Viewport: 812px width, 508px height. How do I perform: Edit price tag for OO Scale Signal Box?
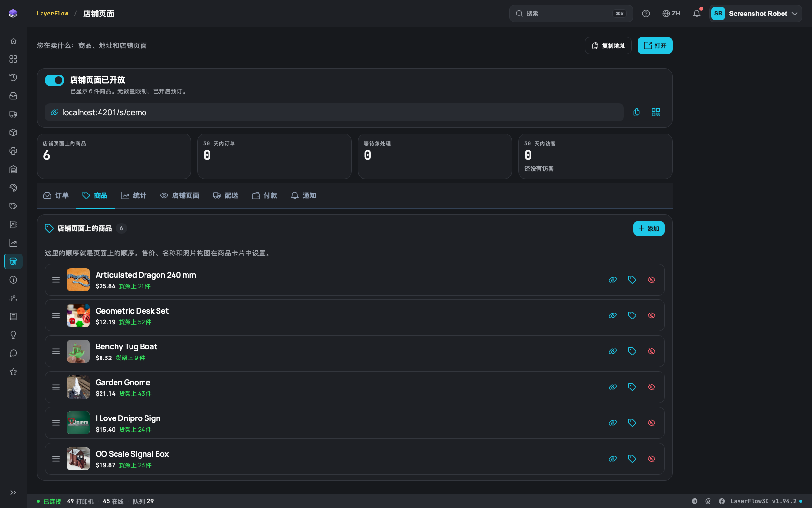632,459
